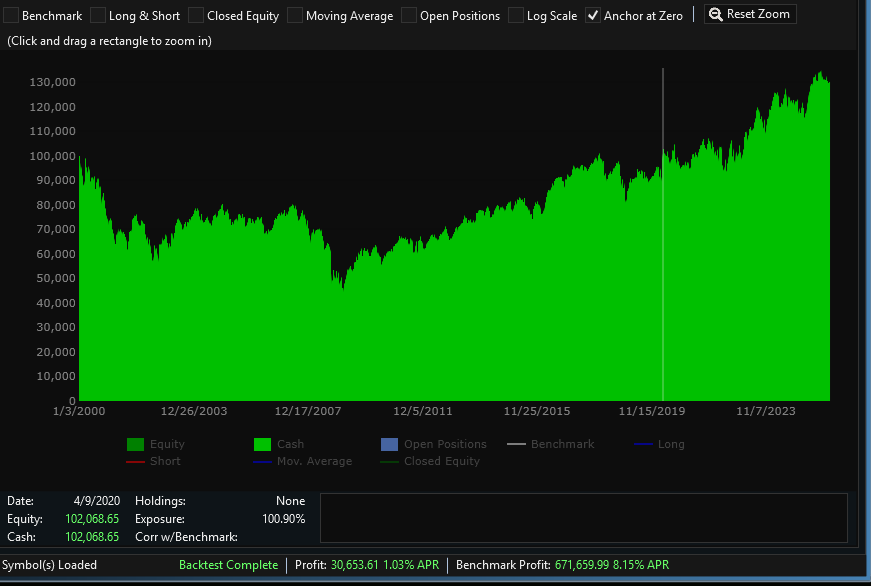Enable the Closed Equity checkbox in the top bar
This screenshot has width=871, height=586.
pyautogui.click(x=196, y=16)
